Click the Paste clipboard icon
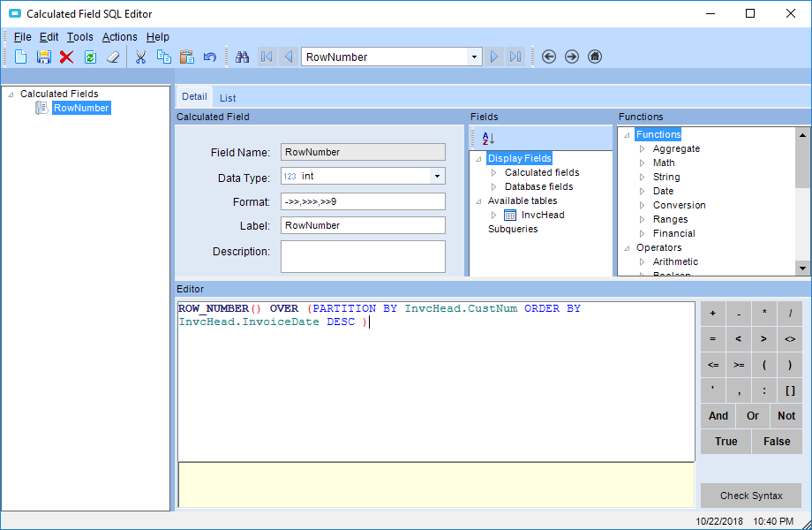Viewport: 812px width, 530px height. coord(186,57)
